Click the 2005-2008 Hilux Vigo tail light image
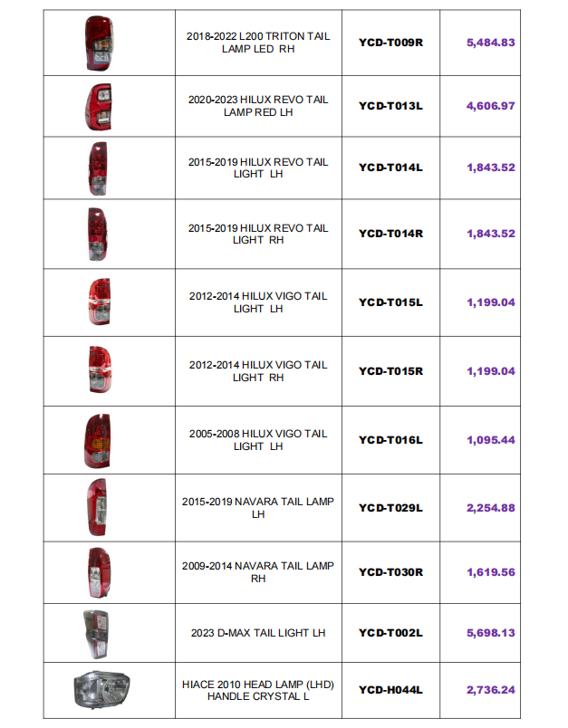 tap(98, 441)
